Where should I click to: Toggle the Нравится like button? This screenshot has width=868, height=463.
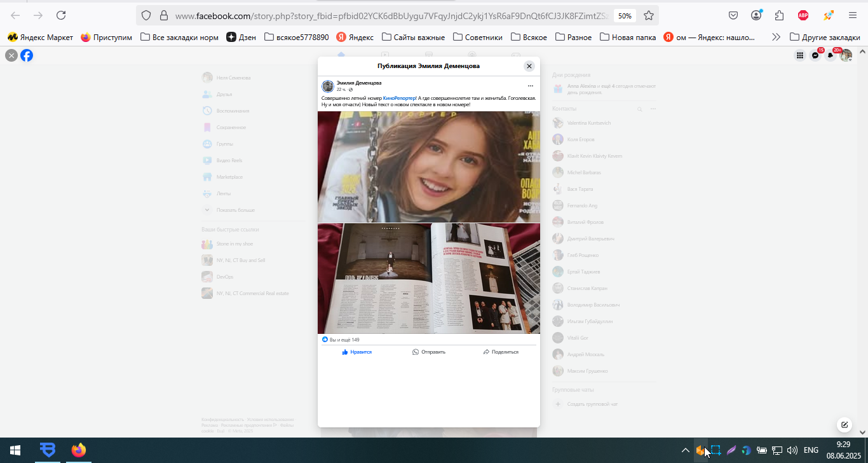click(x=357, y=352)
